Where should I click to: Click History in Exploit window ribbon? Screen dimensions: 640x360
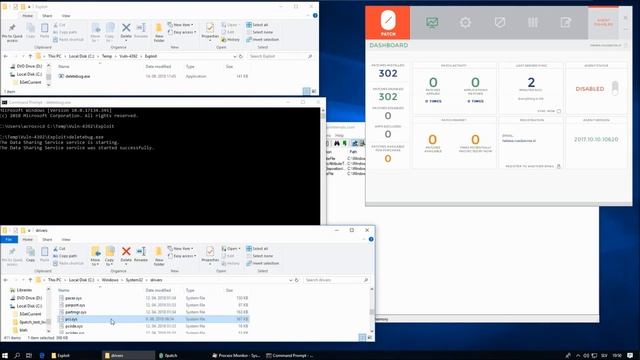pyautogui.click(x=230, y=40)
